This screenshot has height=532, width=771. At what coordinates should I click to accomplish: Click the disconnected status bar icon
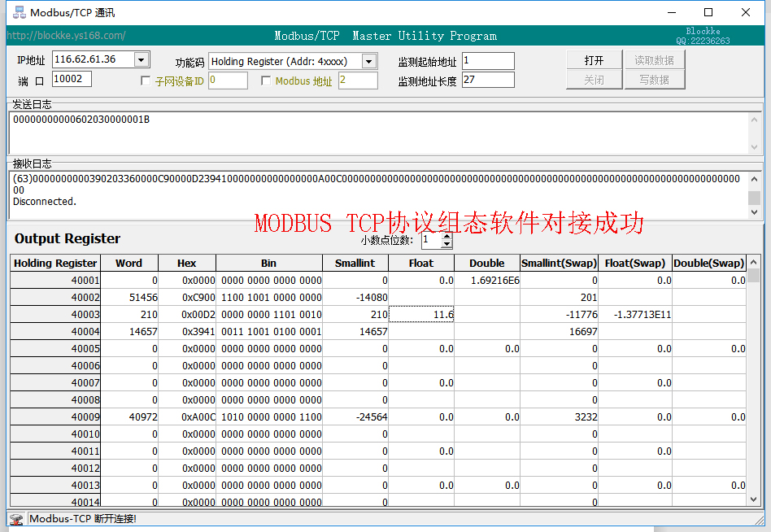16,519
